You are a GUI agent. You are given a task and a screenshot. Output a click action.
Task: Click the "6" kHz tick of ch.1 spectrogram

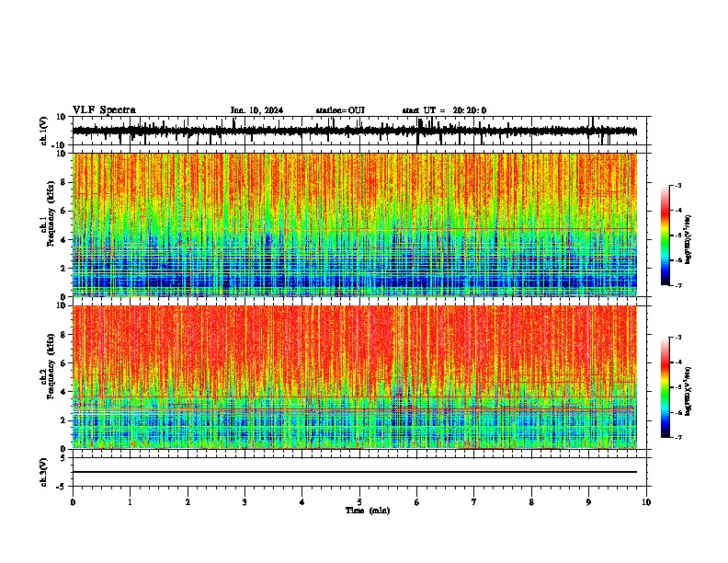[64, 211]
